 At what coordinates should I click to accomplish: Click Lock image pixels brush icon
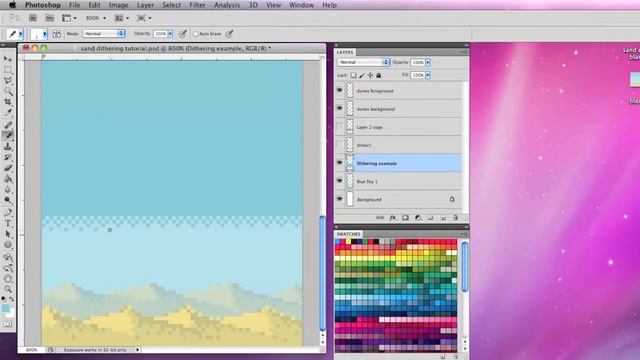click(x=362, y=75)
